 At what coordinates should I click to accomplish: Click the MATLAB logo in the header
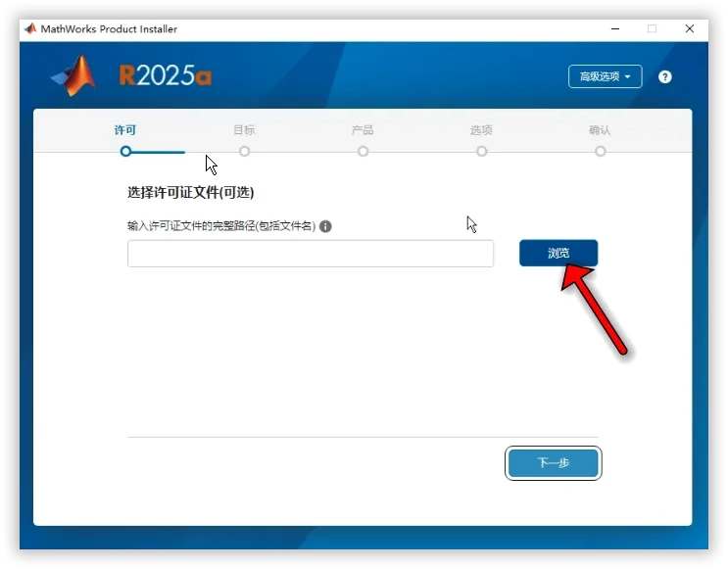point(74,75)
